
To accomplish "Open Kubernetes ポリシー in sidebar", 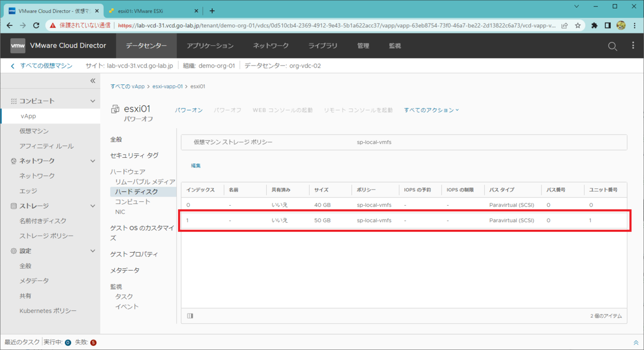I will [48, 311].
